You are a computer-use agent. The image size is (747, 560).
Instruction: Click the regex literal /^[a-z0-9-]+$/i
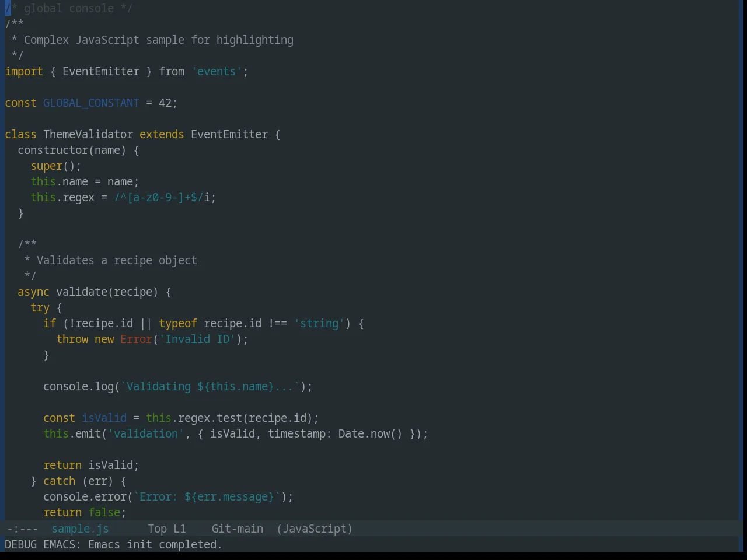[162, 197]
